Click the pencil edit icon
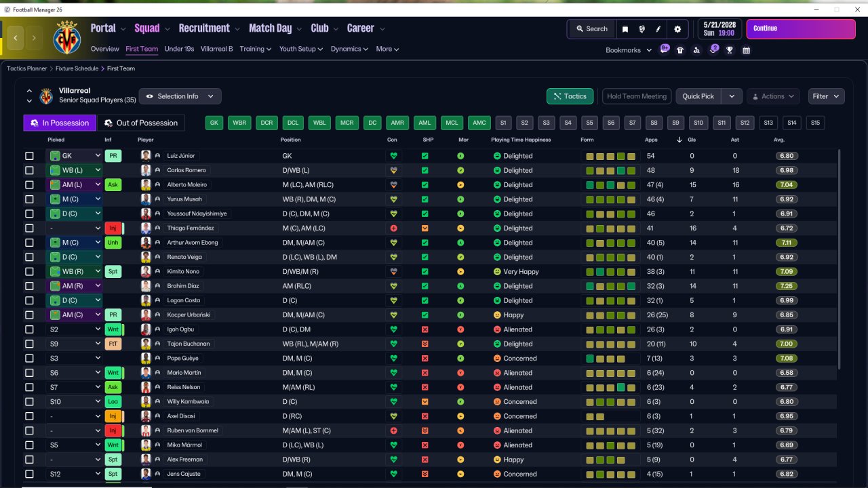 point(658,29)
